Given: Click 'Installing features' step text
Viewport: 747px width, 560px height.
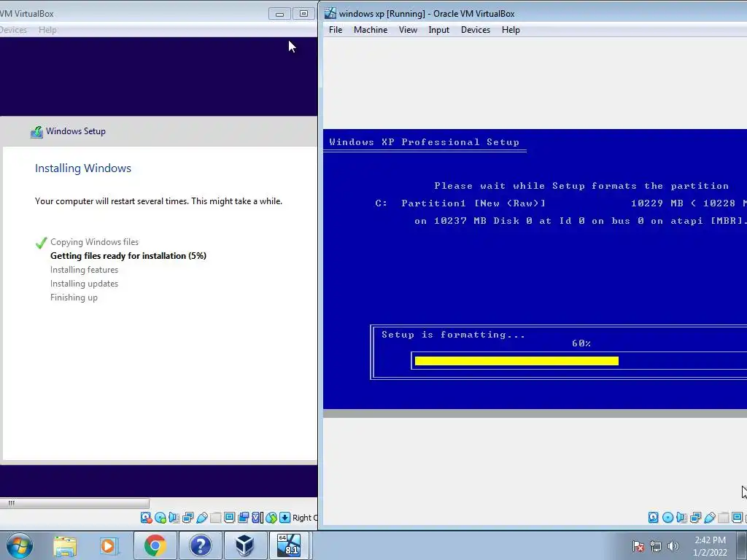Looking at the screenshot, I should tap(85, 270).
